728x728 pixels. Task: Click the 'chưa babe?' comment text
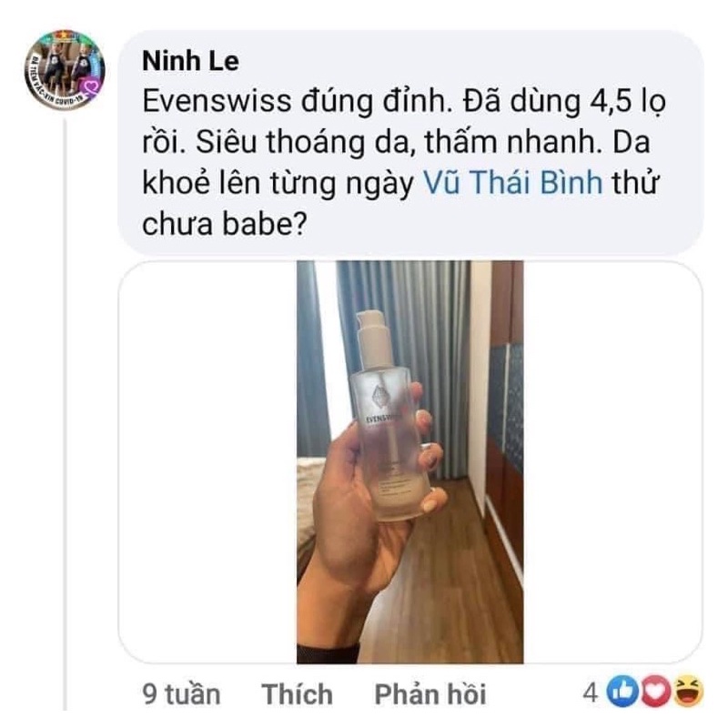click(225, 224)
